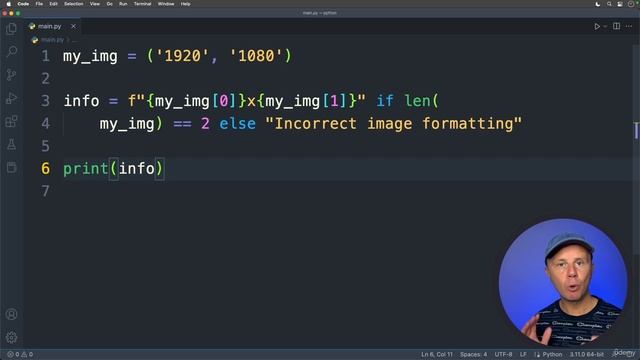
Task: Change indentation via Spaces: 4
Action: click(473, 354)
